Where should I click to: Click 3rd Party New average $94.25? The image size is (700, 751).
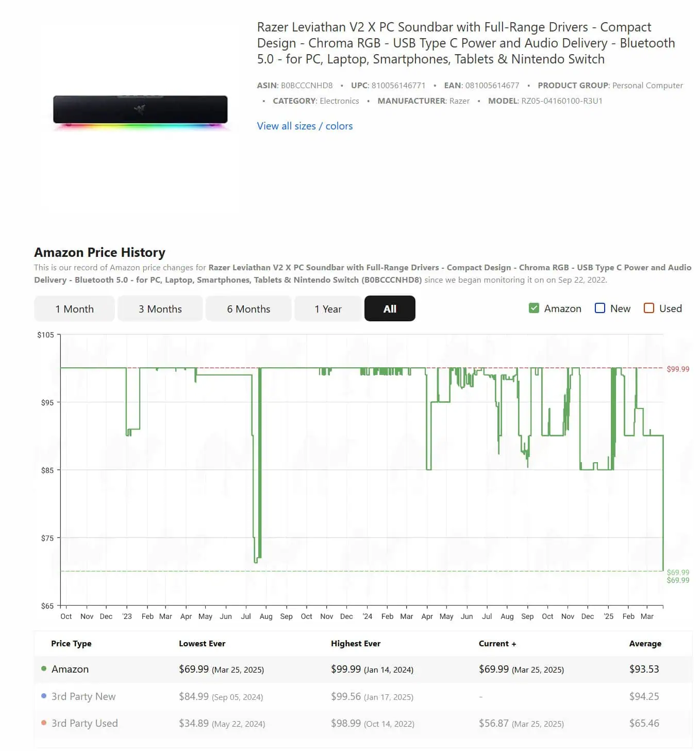(644, 696)
